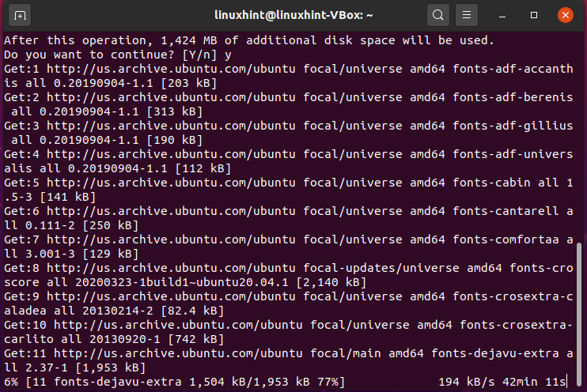Click the Get:4 fonts-adf-univers line
Screen dimensions: 587x392
288,154
